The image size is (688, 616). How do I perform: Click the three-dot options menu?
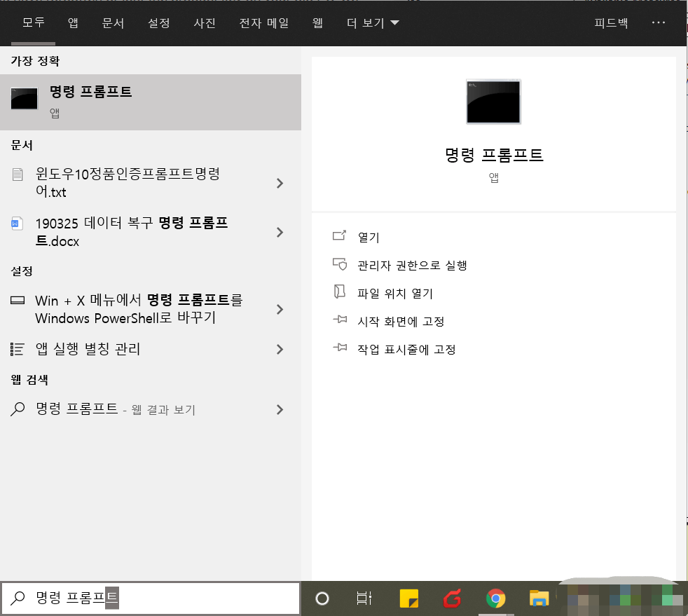tap(658, 22)
